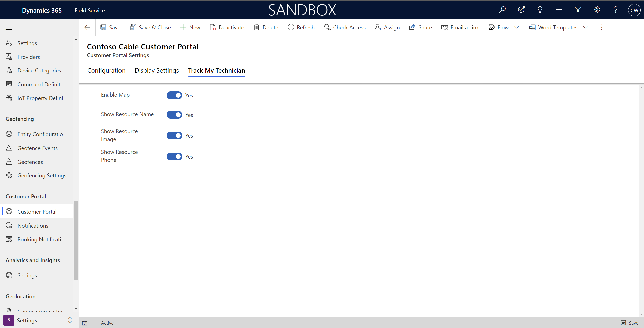Expand the Flow dropdown arrow

517,27
